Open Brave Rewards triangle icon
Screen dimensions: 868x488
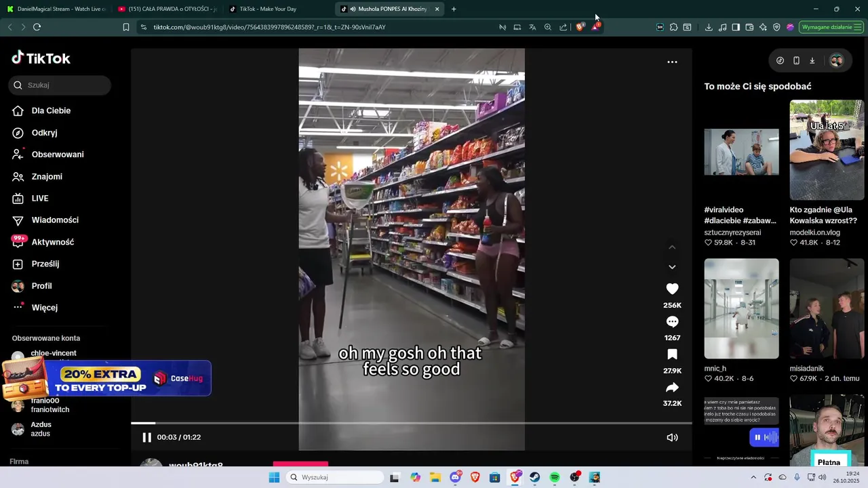(595, 27)
